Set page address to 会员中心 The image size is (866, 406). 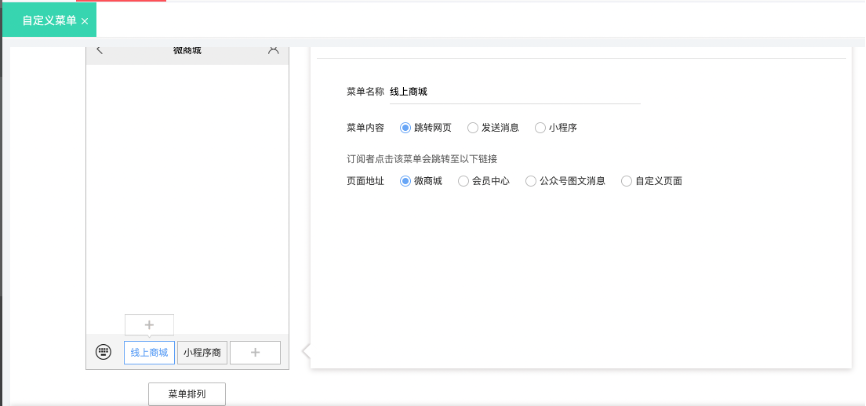(x=463, y=181)
